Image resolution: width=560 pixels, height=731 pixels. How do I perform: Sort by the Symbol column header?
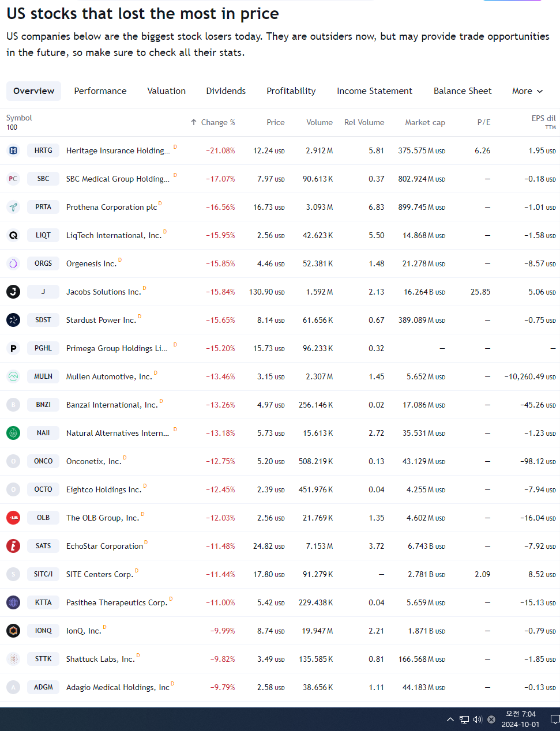point(19,118)
